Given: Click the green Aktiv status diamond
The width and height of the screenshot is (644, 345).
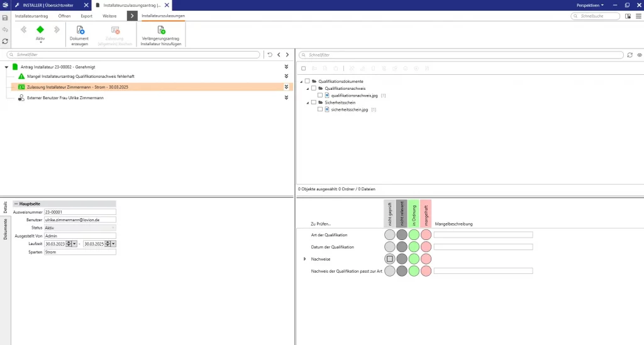Looking at the screenshot, I should [40, 30].
